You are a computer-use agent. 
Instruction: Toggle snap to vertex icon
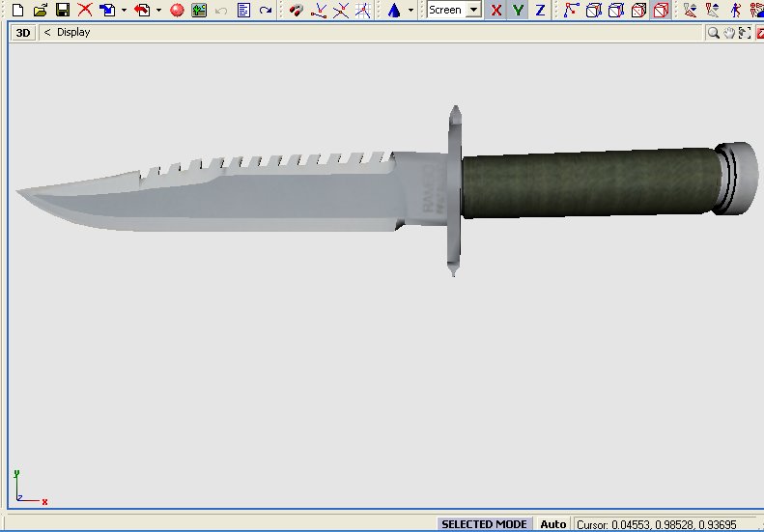319,10
